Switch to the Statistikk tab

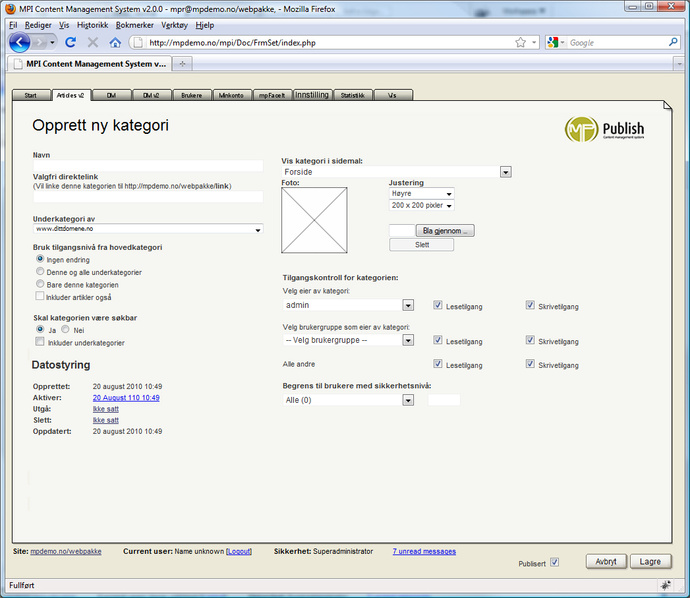(352, 96)
